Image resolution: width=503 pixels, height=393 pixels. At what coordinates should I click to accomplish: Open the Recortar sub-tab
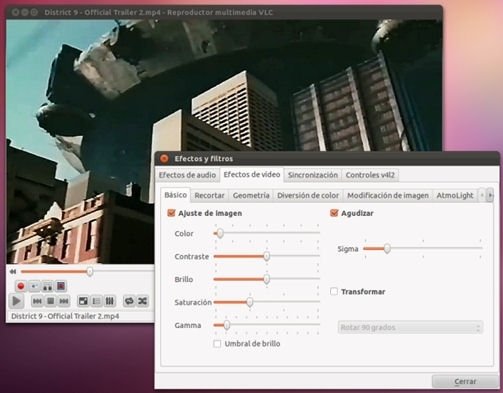click(209, 196)
